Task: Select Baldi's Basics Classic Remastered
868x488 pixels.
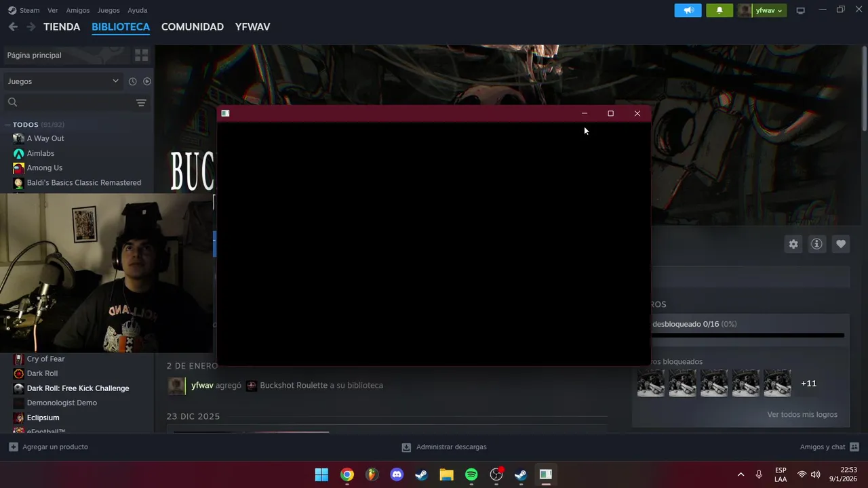Action: pos(84,183)
